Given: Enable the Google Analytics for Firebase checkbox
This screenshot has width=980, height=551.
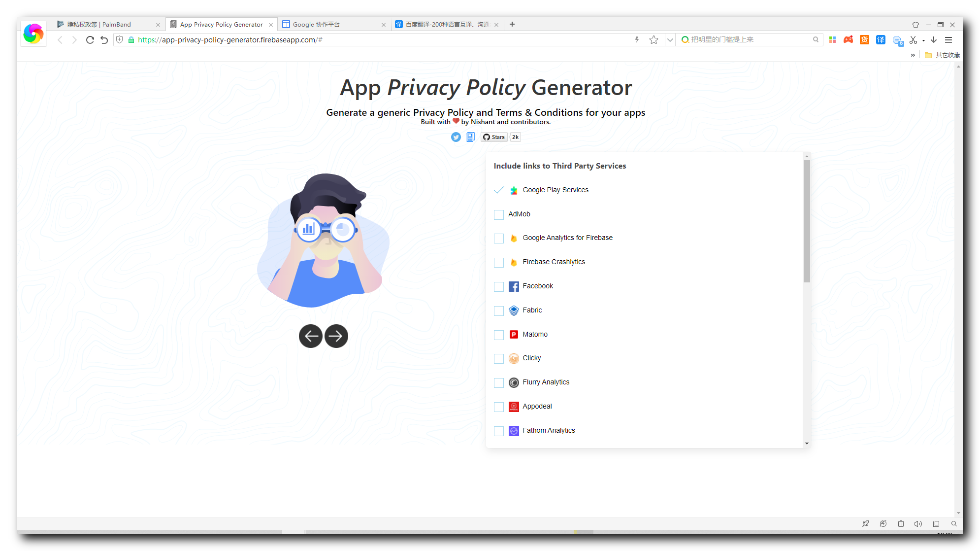Looking at the screenshot, I should [499, 238].
